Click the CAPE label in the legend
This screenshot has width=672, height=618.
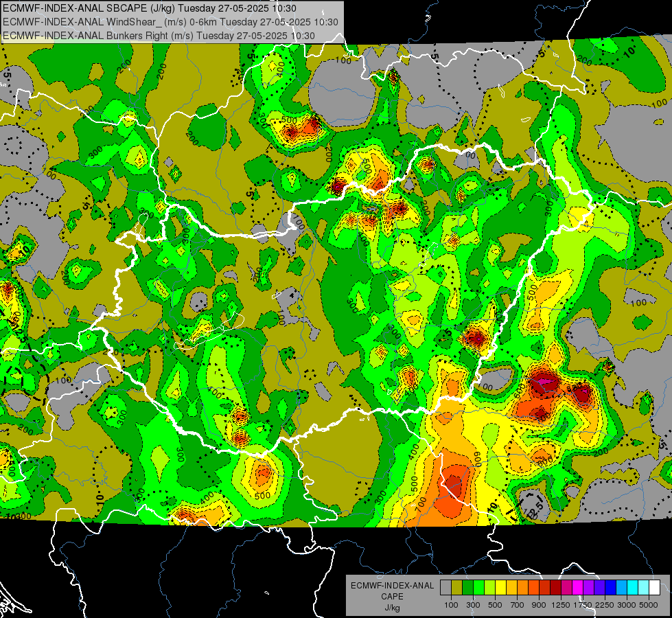click(392, 597)
